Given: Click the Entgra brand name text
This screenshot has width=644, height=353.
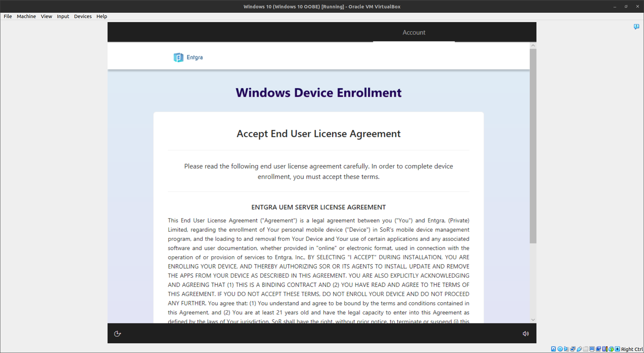Looking at the screenshot, I should coord(194,57).
